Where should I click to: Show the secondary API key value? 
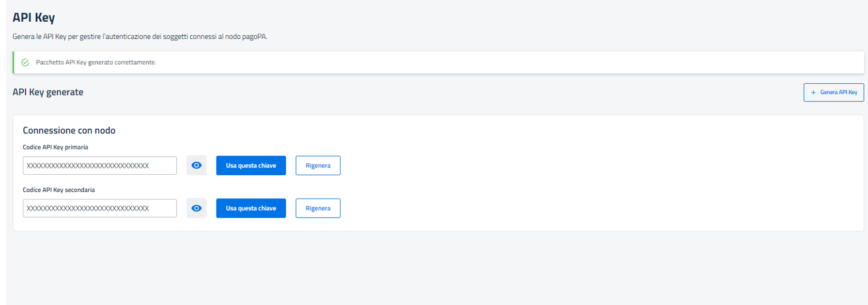[x=196, y=208]
